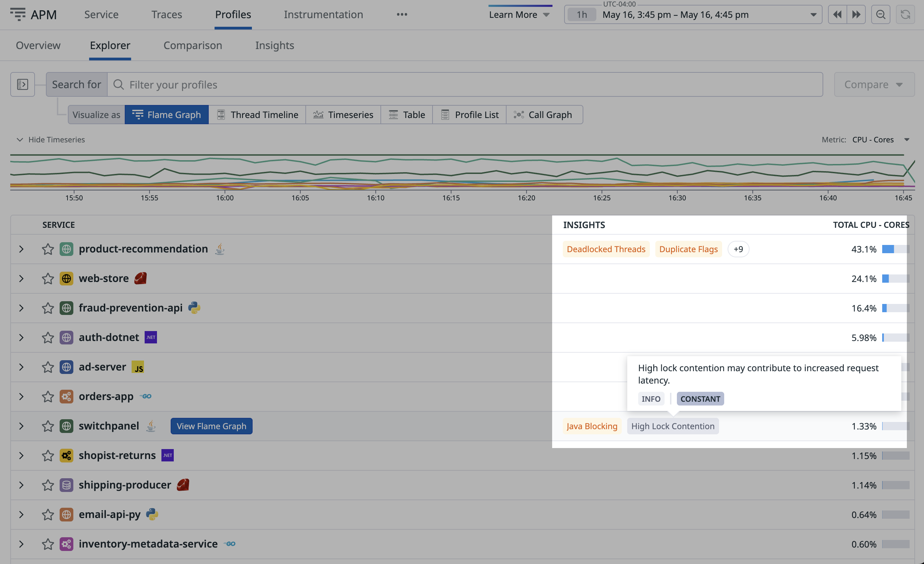The image size is (924, 564).
Task: Step time range forward with fast-forward icon
Action: [x=856, y=15]
